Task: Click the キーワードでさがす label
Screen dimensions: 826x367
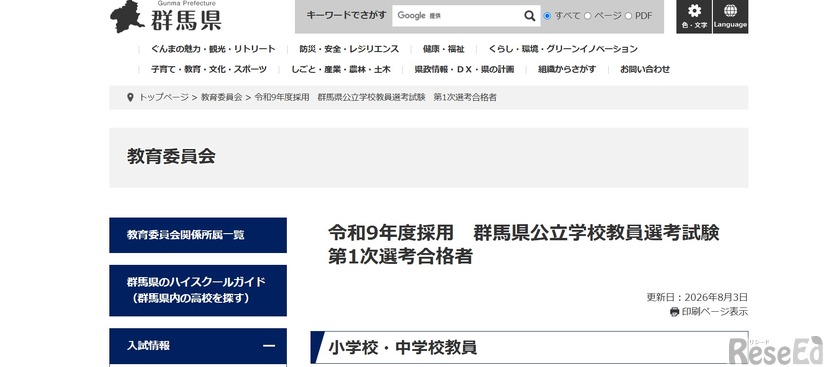Action: click(x=346, y=15)
